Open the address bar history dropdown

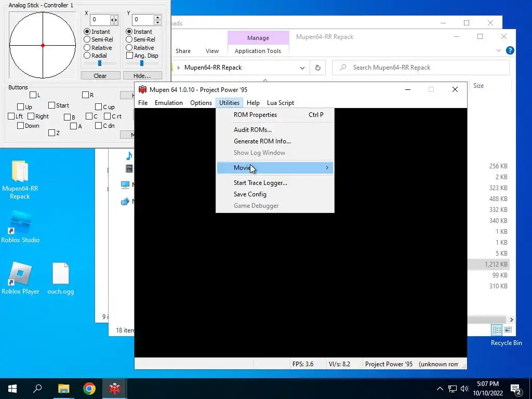pos(302,68)
